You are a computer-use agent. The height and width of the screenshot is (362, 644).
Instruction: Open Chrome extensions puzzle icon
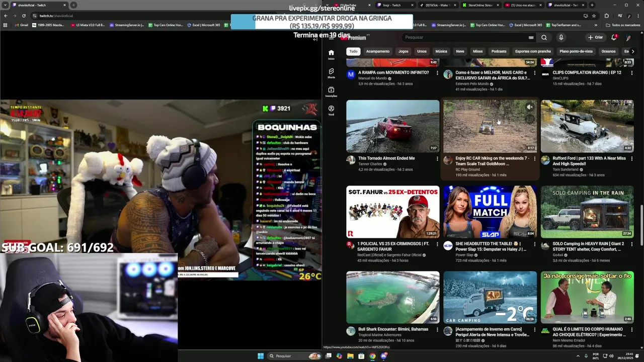coord(606,16)
